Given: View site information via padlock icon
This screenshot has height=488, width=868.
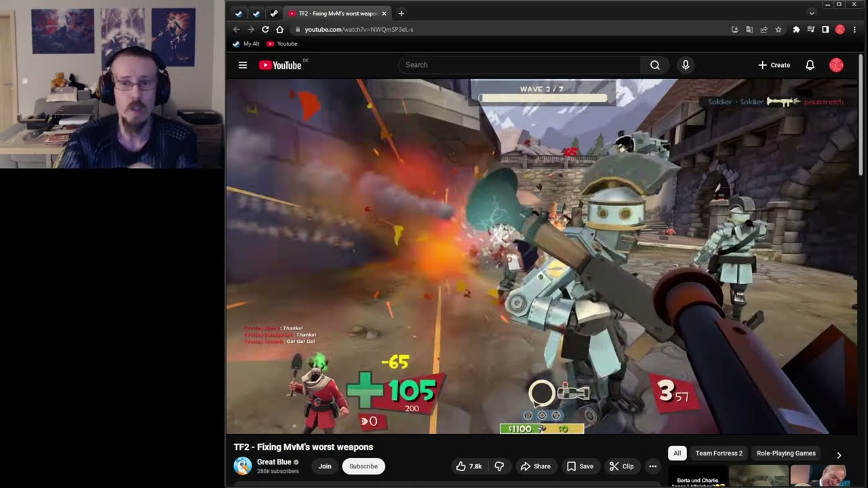Looking at the screenshot, I should [x=297, y=30].
